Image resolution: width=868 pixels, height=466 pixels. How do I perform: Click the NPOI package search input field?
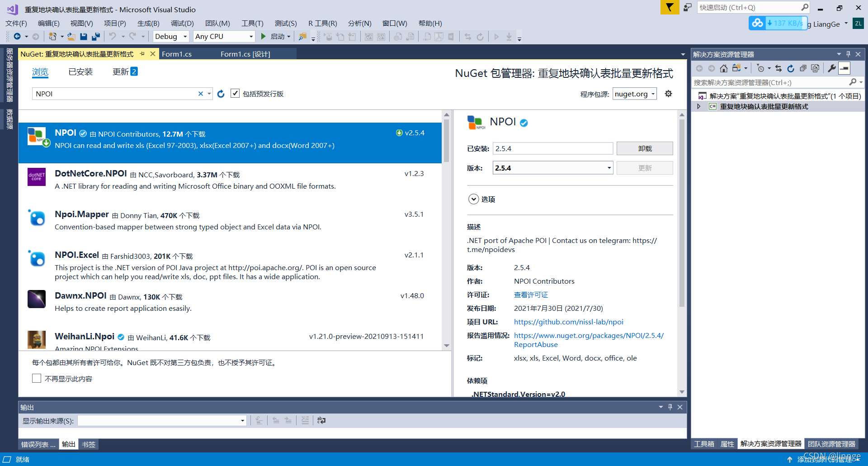[115, 94]
